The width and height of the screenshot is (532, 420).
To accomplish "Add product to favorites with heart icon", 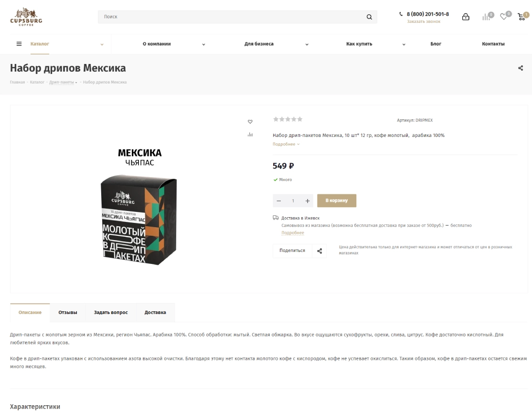I will coord(250,122).
